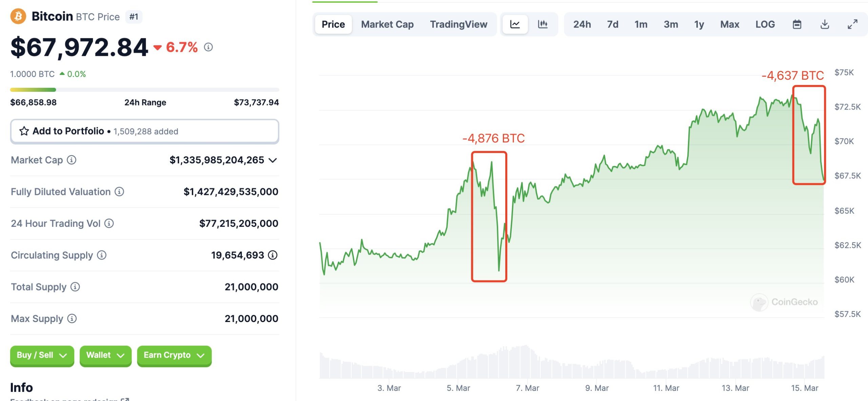This screenshot has height=401, width=868.
Task: Click info icon next to Circulating Supply value
Action: 273,255
